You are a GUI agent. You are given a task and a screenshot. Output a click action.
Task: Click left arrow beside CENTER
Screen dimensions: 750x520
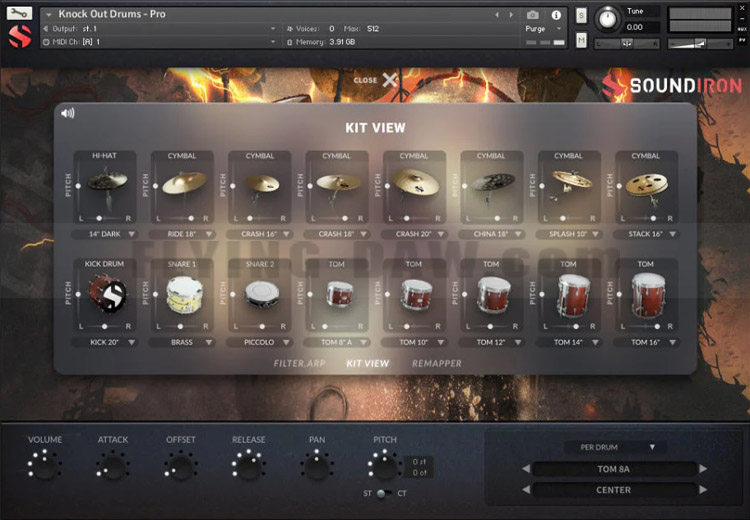tap(526, 489)
